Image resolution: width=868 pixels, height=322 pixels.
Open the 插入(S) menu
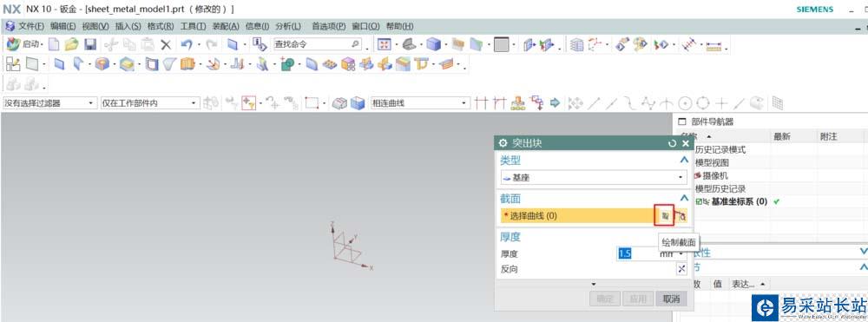coord(128,26)
